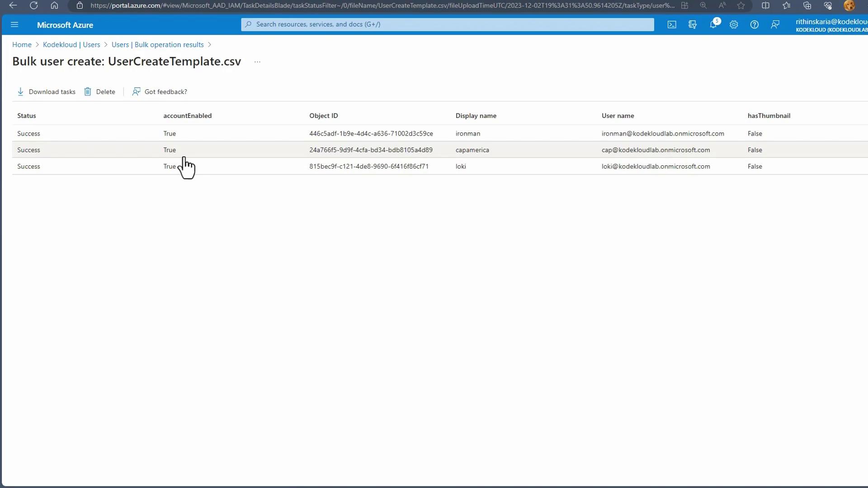Activate the read aloud icon in address bar

pyautogui.click(x=722, y=5)
